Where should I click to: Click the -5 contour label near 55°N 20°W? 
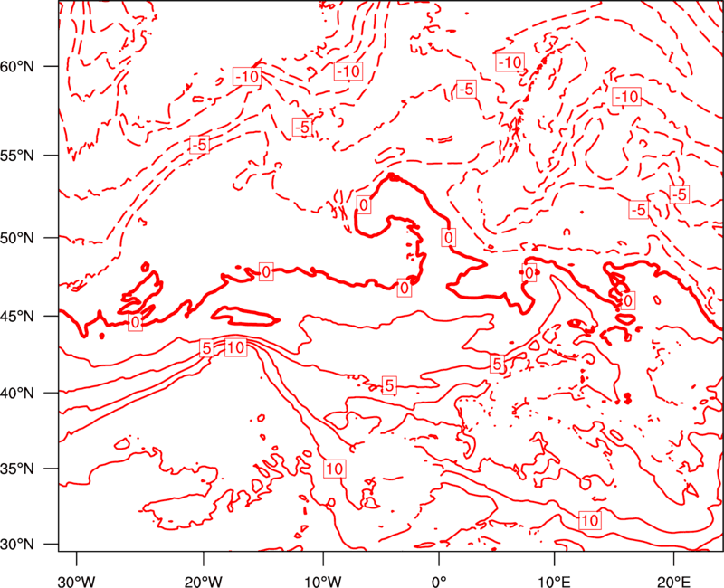tap(199, 145)
